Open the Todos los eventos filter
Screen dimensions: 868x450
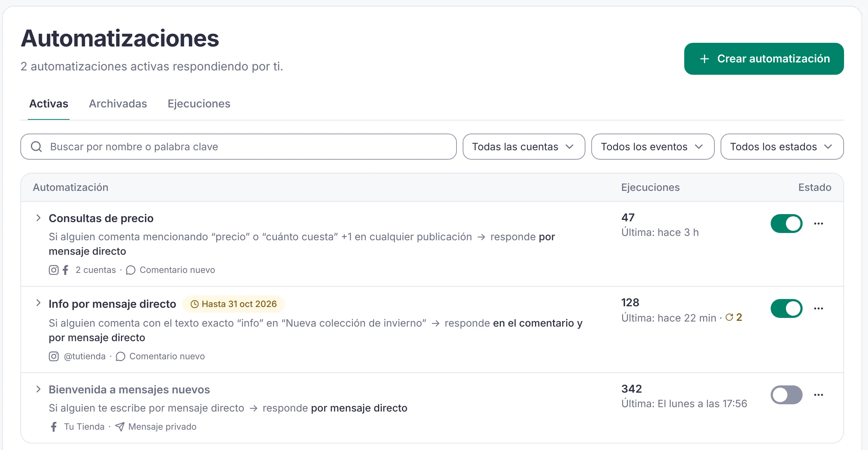[653, 147]
